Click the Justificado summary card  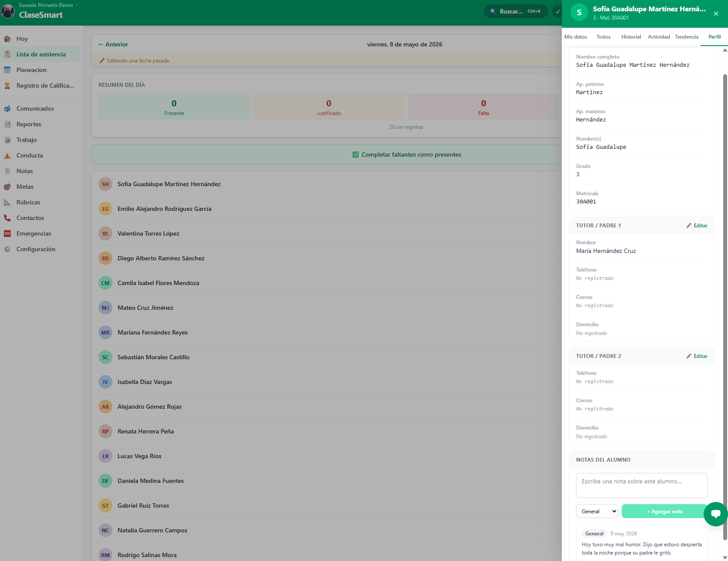coord(329,107)
